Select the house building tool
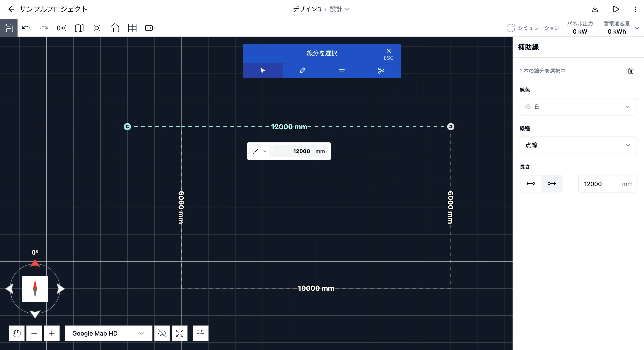644x350 pixels. (x=115, y=28)
